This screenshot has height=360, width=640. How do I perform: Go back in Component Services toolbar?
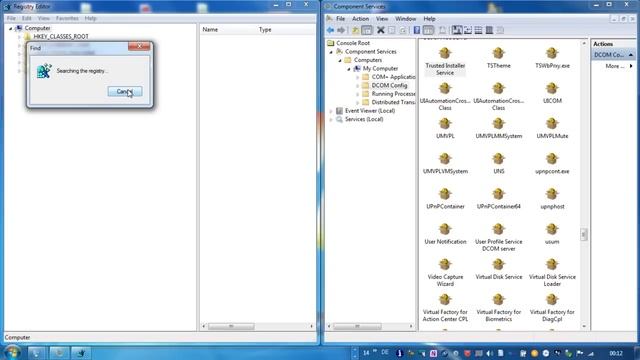pos(330,30)
